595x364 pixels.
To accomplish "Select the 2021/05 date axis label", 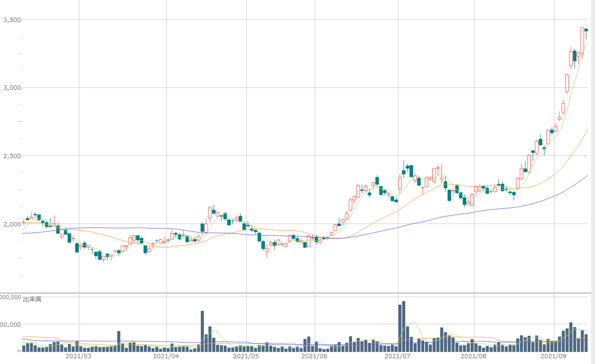I will click(x=246, y=356).
